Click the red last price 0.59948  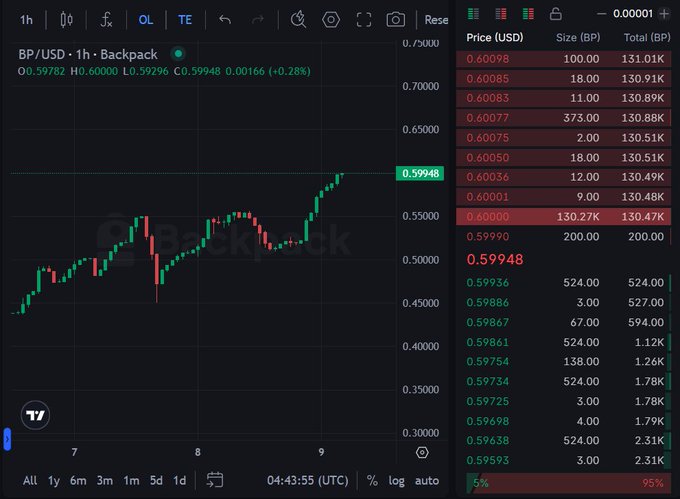(495, 259)
